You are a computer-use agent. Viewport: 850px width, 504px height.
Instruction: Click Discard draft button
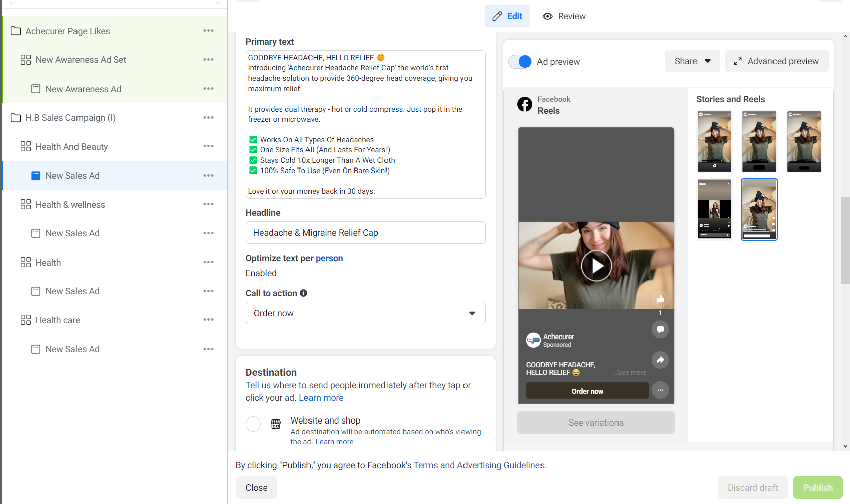[752, 488]
